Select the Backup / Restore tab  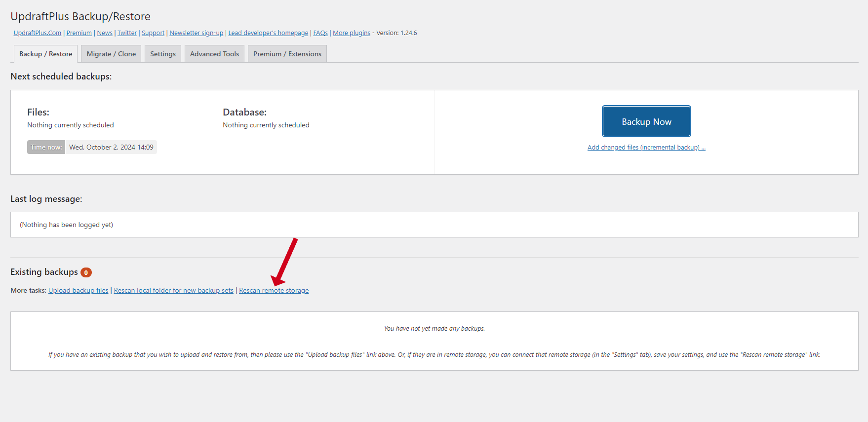coord(45,54)
